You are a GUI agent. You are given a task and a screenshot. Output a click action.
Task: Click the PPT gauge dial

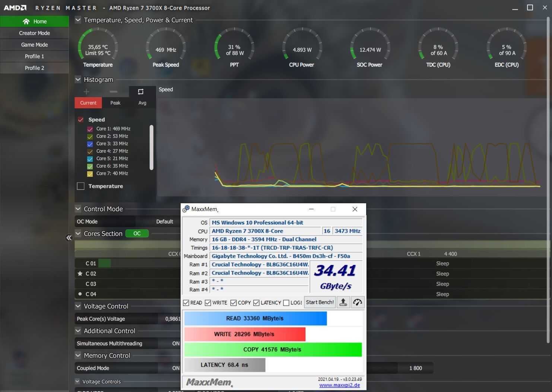(234, 44)
